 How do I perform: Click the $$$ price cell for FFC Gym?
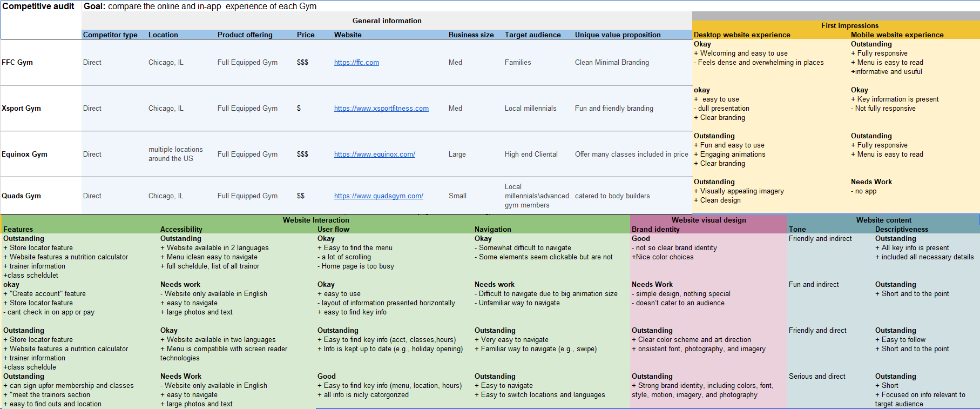[x=302, y=62]
